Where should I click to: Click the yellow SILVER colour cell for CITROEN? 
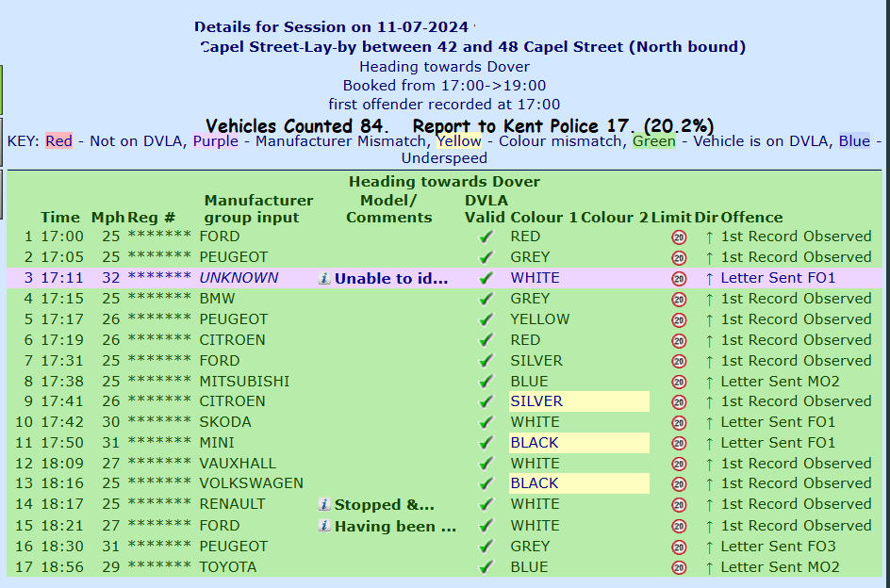[579, 401]
